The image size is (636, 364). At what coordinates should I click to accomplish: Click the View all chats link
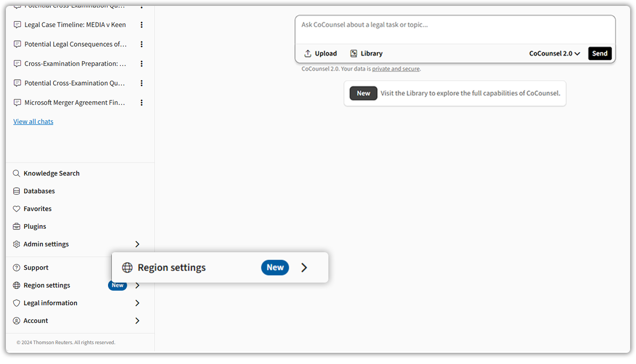(33, 121)
